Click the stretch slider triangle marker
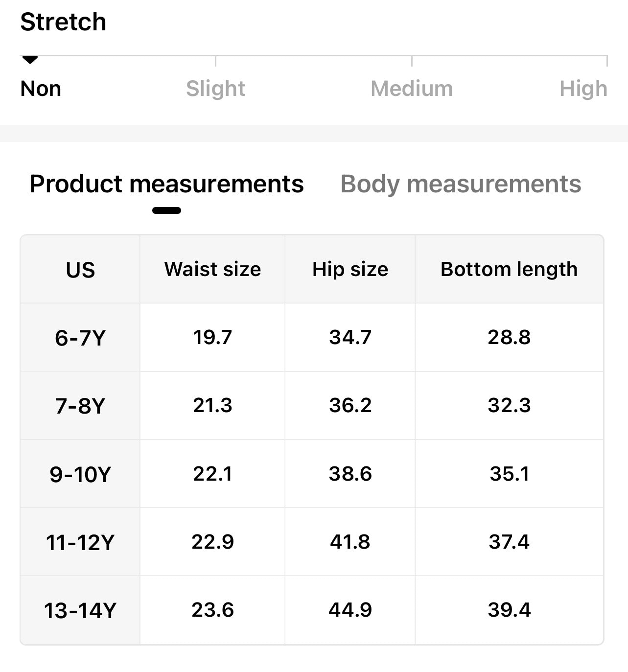This screenshot has width=628, height=672. coord(30,60)
